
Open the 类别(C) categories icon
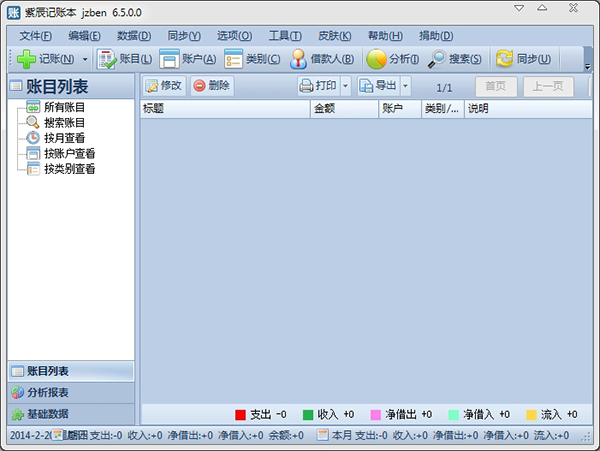233,59
